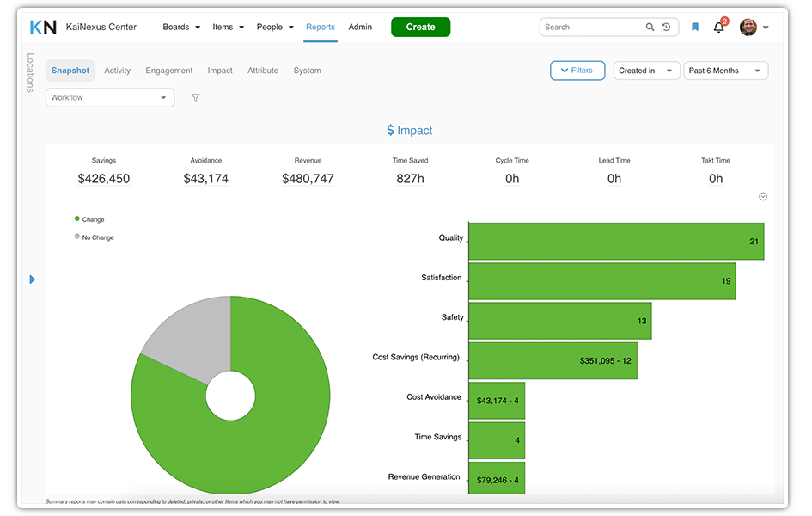Click the chart options circle chevron
Screen dimensions: 812x516
[x=763, y=197]
